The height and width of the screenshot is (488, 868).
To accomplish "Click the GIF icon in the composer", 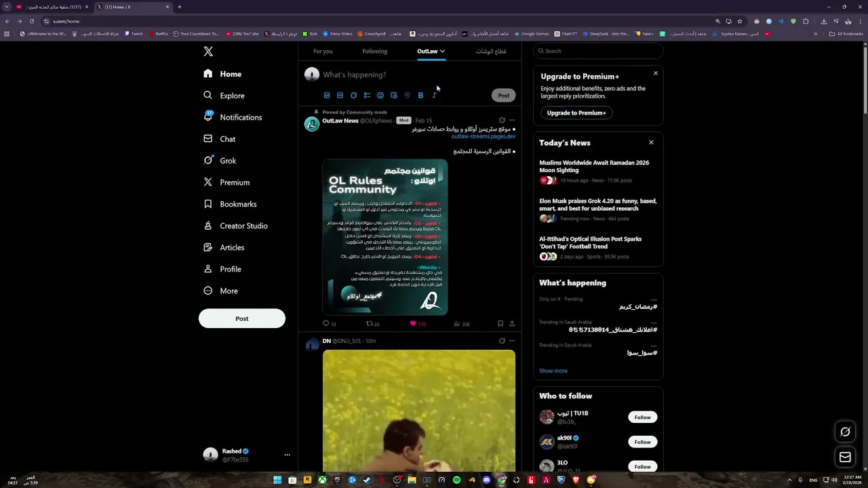I will pos(340,96).
